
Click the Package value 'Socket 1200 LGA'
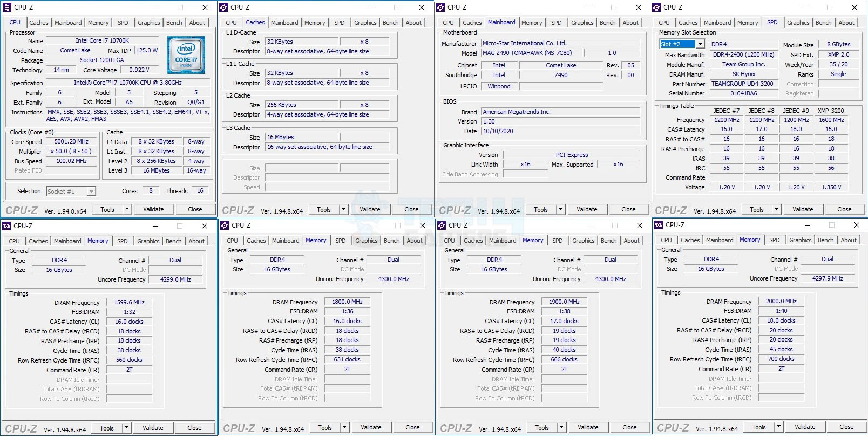pos(103,60)
